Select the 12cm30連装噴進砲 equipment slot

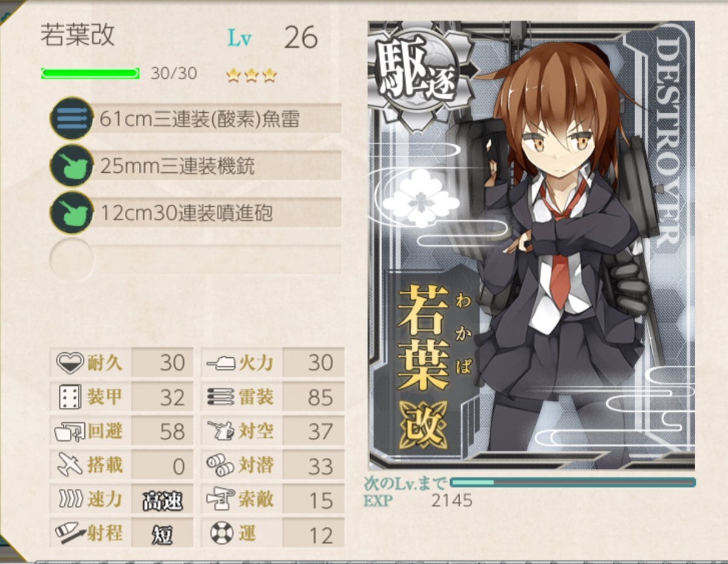pyautogui.click(x=195, y=212)
